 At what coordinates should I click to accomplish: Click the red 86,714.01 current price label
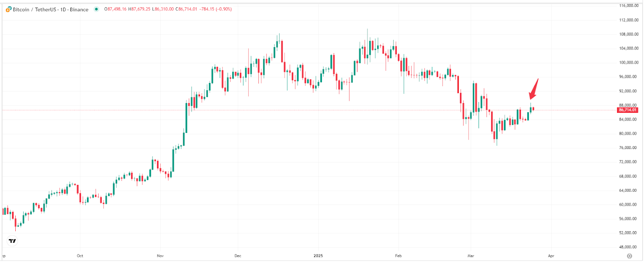[x=627, y=110]
